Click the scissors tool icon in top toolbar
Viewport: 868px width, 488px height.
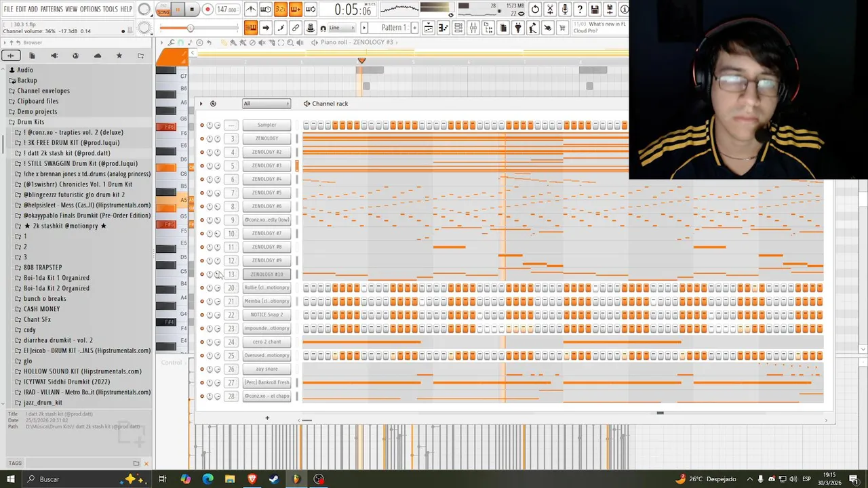pyautogui.click(x=550, y=9)
